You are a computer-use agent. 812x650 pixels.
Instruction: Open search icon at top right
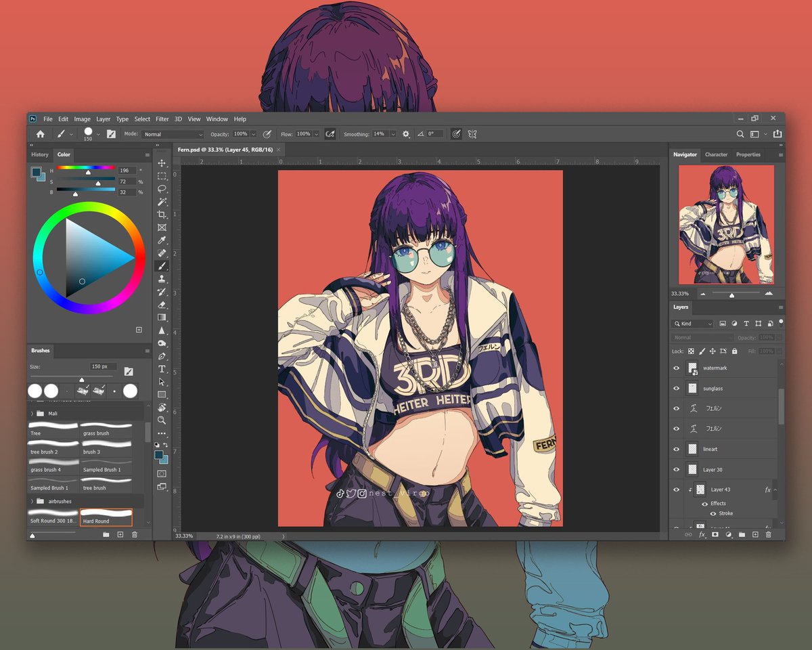740,134
